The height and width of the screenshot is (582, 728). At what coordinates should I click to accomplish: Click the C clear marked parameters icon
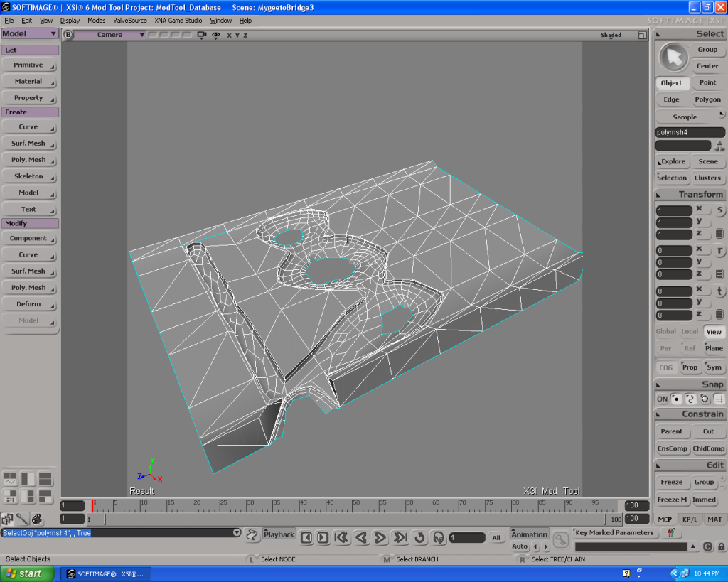[x=707, y=546]
